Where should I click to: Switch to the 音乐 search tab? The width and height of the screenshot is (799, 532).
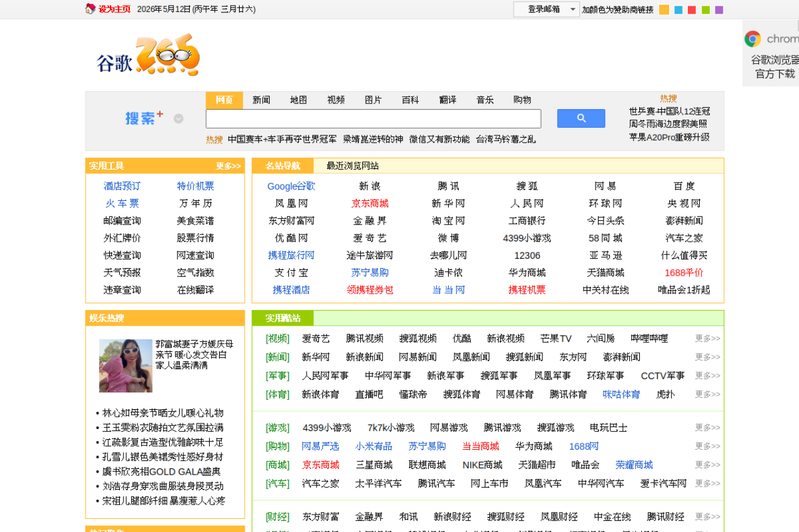[485, 100]
